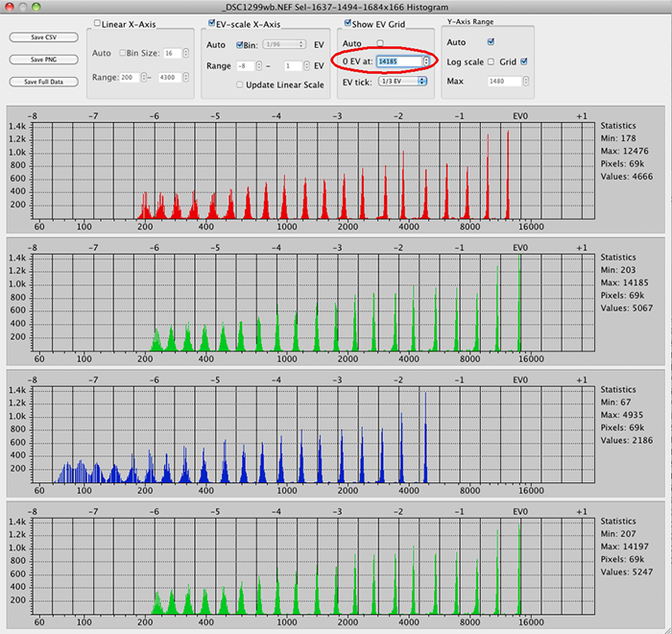The height and width of the screenshot is (634, 672).
Task: Click the stepper beside the Y-Axis Max field
Action: click(526, 81)
